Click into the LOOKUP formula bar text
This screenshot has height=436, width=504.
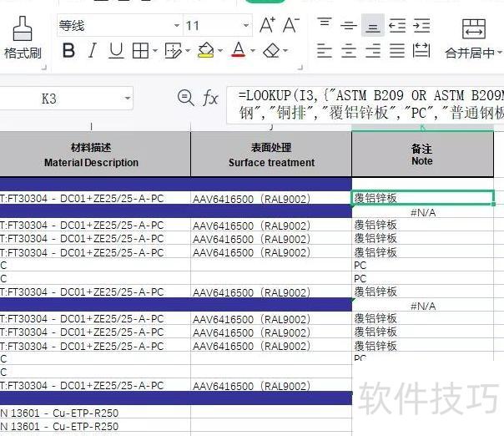(x=365, y=104)
